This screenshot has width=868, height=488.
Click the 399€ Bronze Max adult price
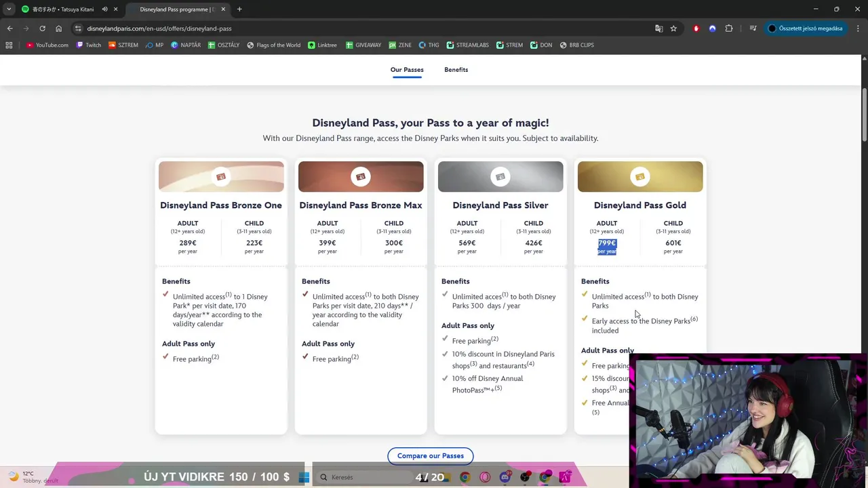pos(328,243)
